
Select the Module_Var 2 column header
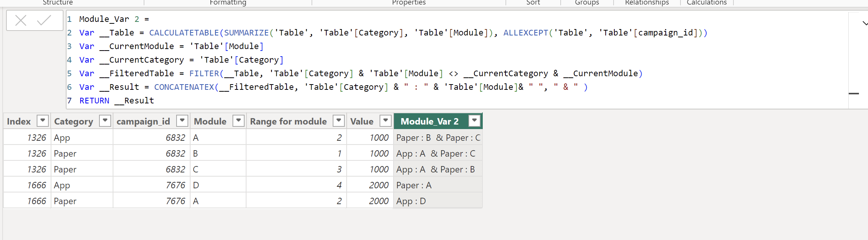(x=429, y=122)
